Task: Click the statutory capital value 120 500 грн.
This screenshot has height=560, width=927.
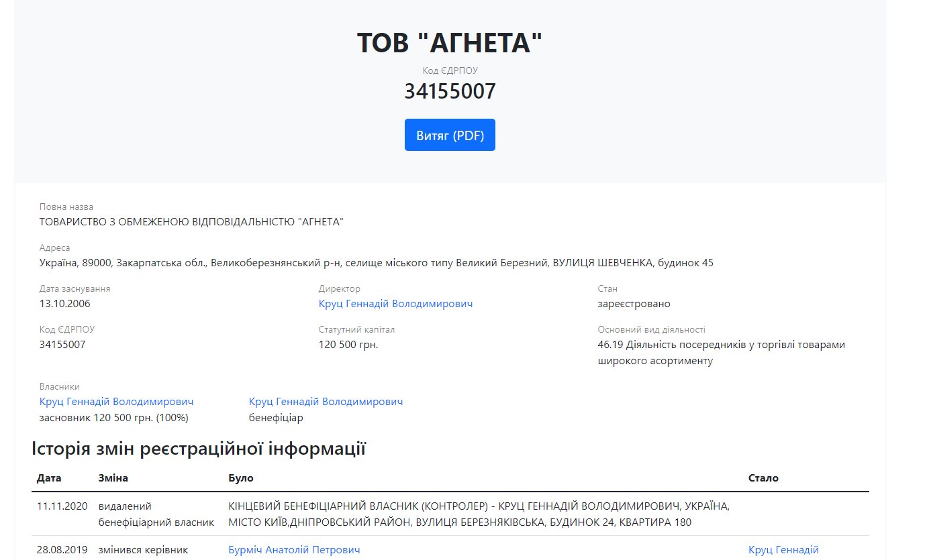Action: coord(348,345)
